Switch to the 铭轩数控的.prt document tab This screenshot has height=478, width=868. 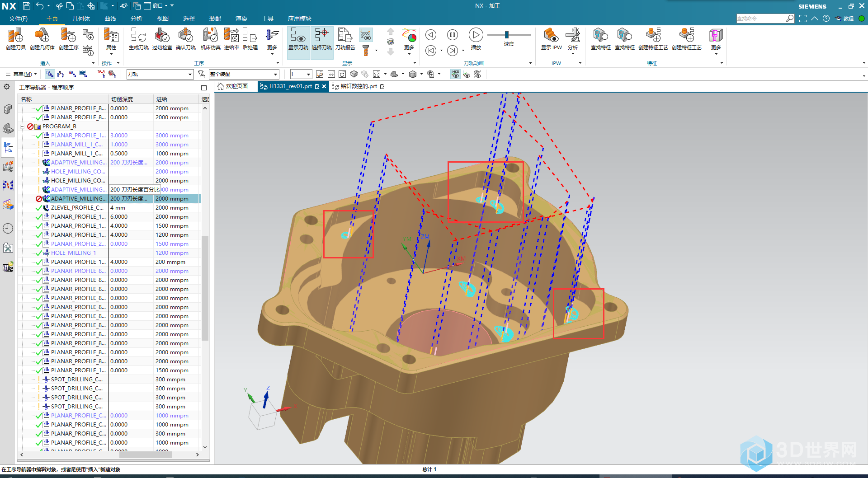tap(358, 86)
